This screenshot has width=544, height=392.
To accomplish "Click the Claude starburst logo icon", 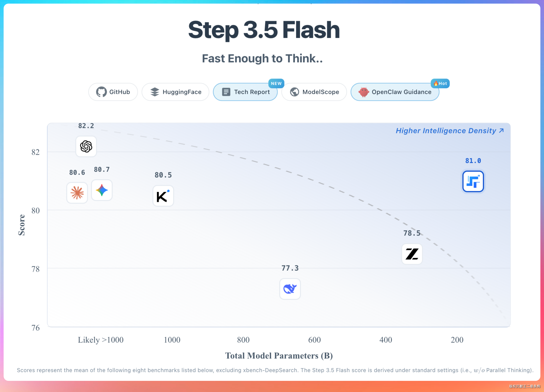I will (77, 193).
